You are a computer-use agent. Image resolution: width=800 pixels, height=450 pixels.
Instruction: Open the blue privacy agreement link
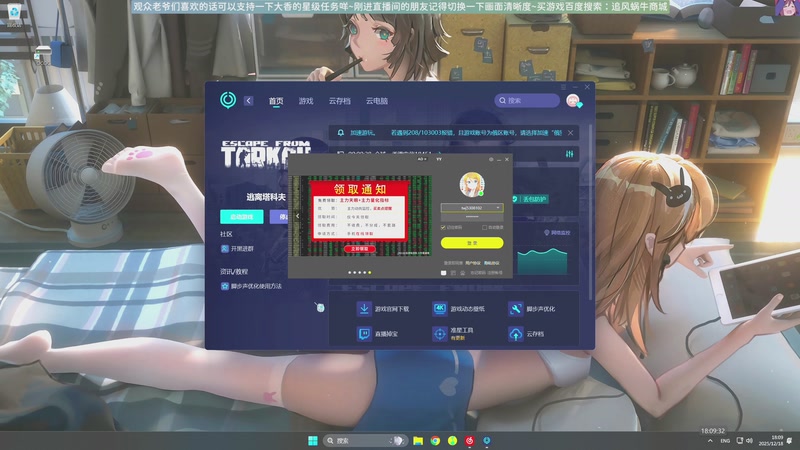[x=492, y=263]
